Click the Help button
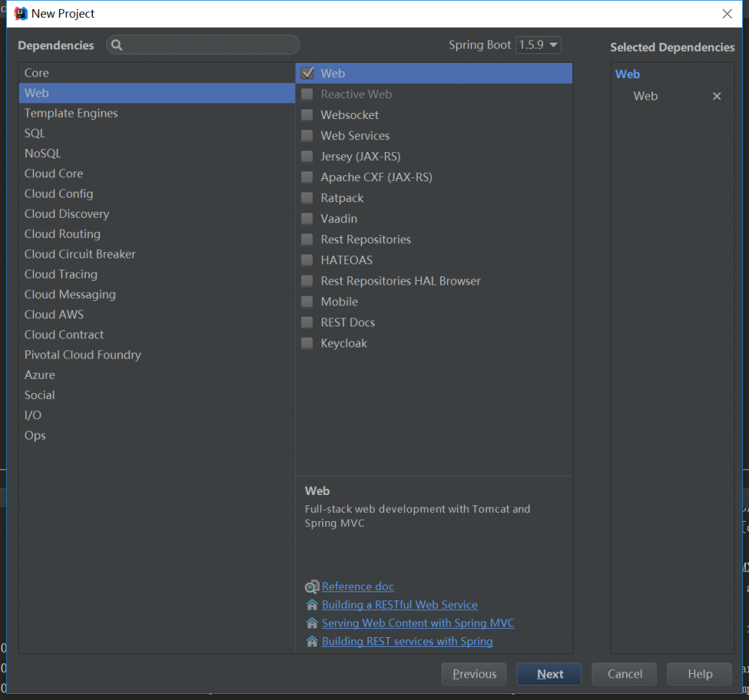749x700 pixels. (x=700, y=674)
